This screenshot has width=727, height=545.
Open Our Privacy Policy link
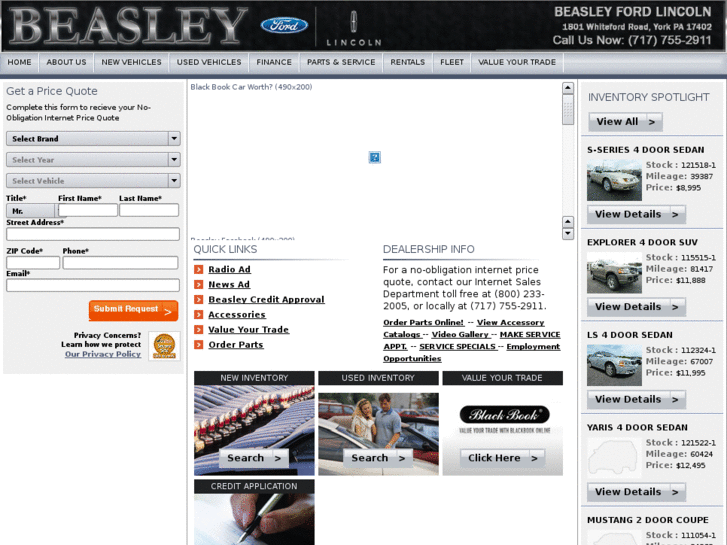point(103,354)
